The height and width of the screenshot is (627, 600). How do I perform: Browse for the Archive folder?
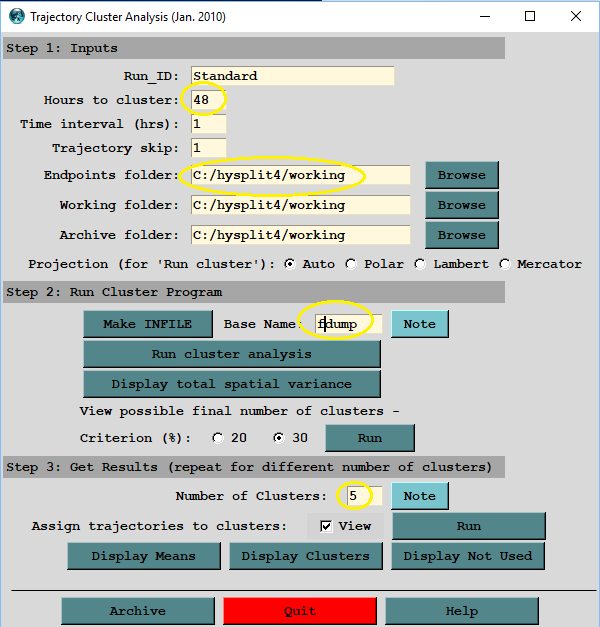tap(461, 235)
